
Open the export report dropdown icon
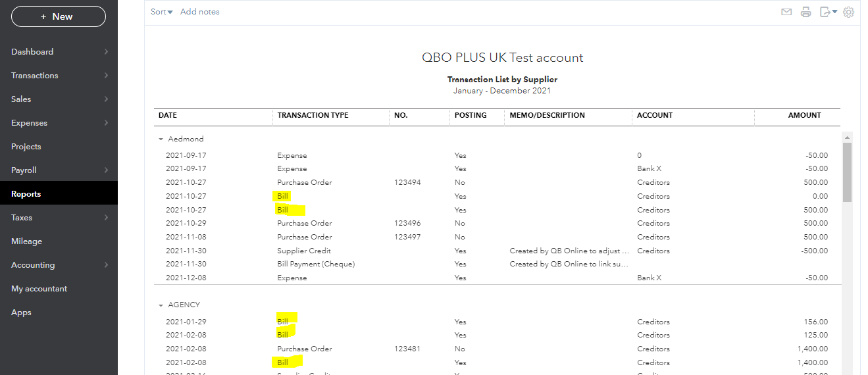[828, 12]
